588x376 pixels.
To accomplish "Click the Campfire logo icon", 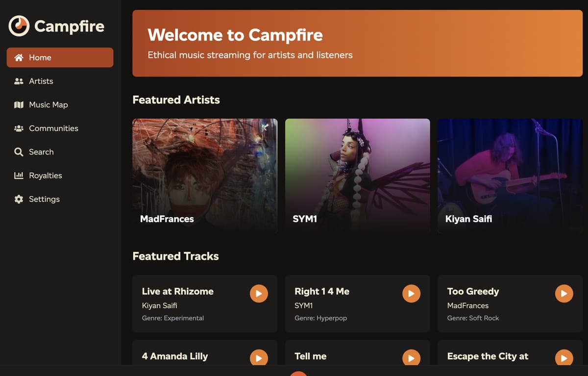I will [19, 25].
